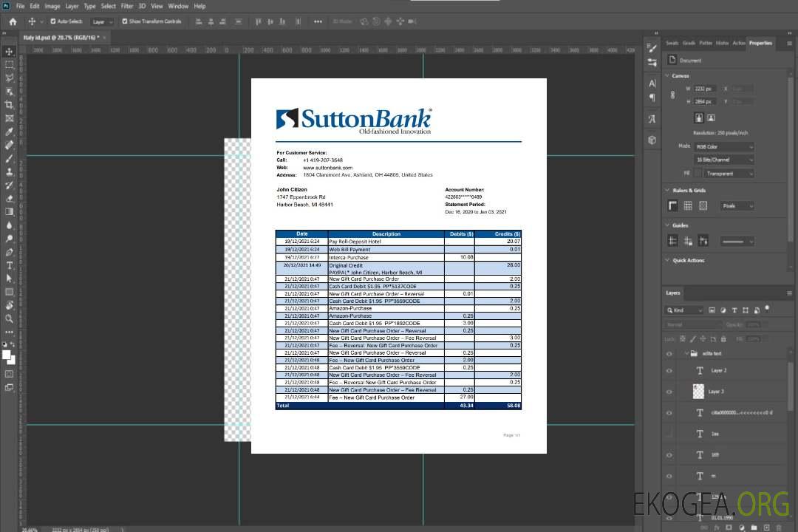
Task: Select the Lasso tool
Action: click(9, 78)
